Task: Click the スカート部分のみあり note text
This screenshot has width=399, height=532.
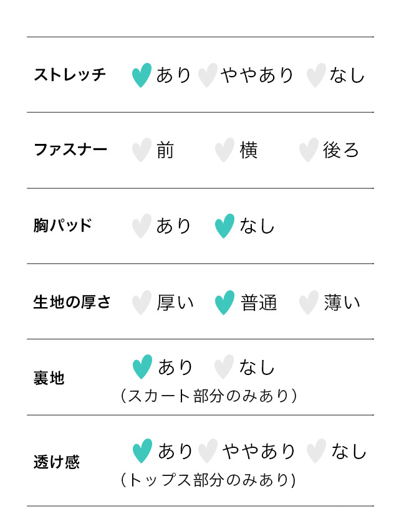Action: 209,396
